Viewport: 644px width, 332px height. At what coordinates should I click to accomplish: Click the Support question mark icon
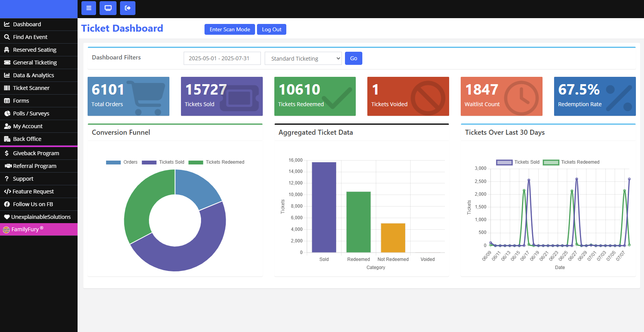click(7, 179)
